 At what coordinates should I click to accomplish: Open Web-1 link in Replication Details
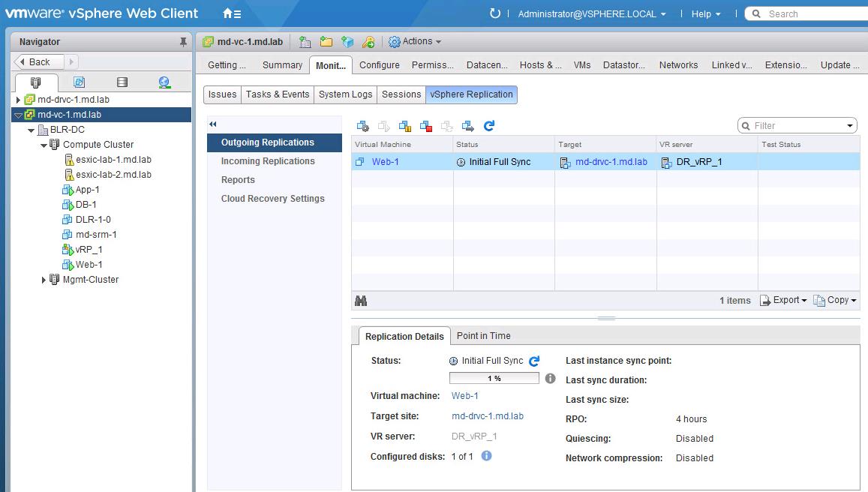[465, 396]
